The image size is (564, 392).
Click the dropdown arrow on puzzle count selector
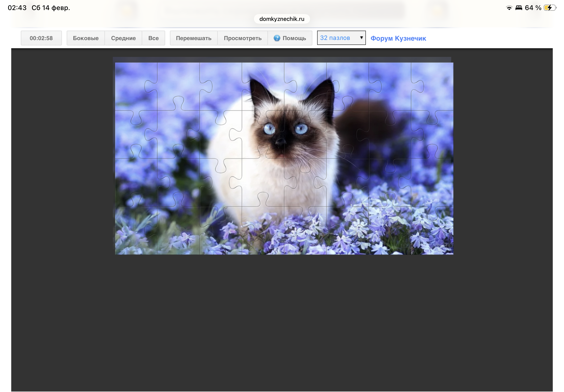point(361,38)
